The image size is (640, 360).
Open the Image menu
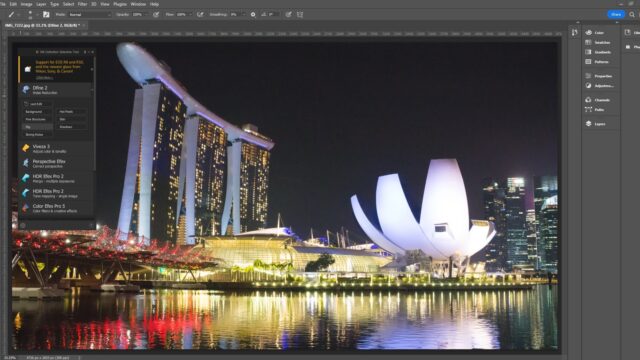coord(26,4)
